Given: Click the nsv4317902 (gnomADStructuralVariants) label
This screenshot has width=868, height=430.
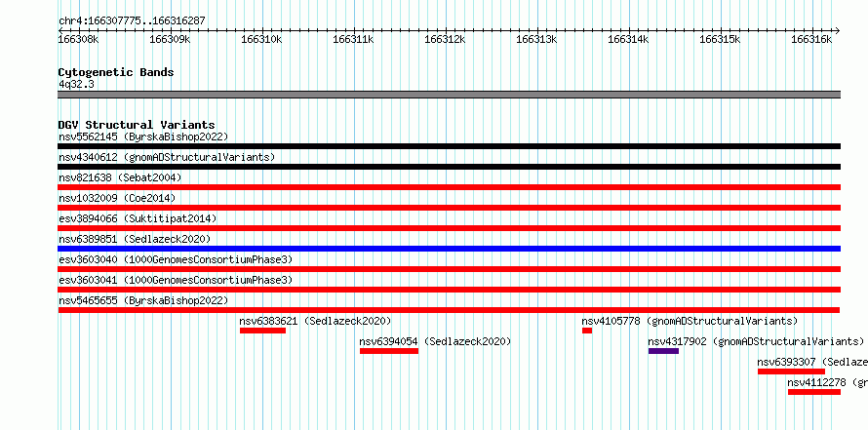Looking at the screenshot, I should point(756,341).
